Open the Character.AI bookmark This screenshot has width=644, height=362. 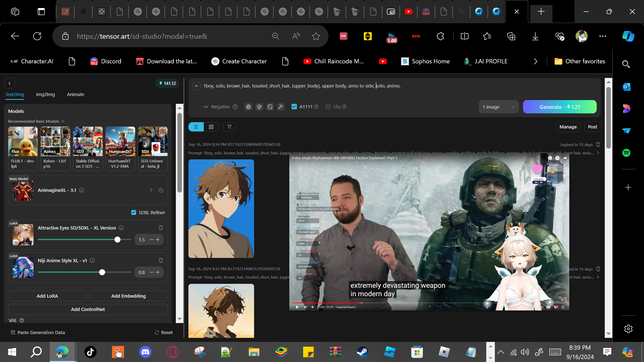click(32, 61)
